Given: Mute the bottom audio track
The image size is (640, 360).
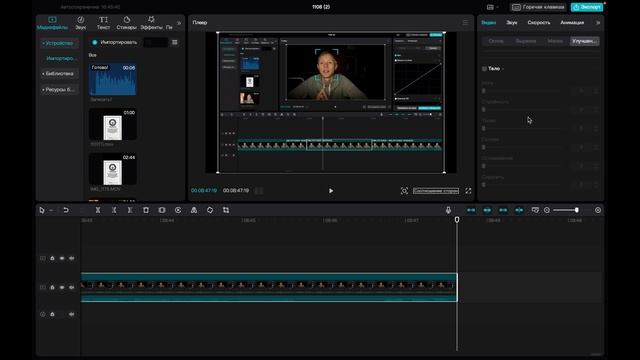Looking at the screenshot, I should pyautogui.click(x=71, y=314).
